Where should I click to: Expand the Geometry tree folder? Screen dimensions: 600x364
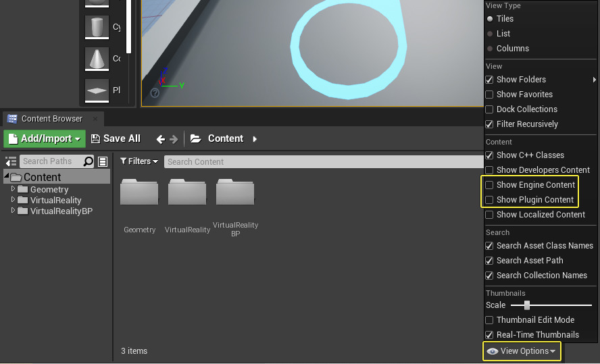[13, 188]
